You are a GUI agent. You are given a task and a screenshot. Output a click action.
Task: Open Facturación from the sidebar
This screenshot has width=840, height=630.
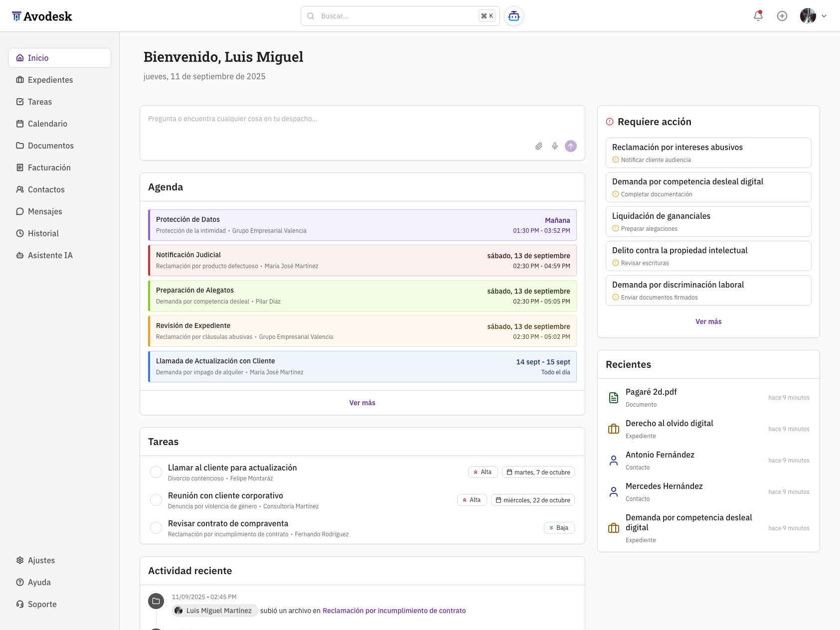[49, 167]
